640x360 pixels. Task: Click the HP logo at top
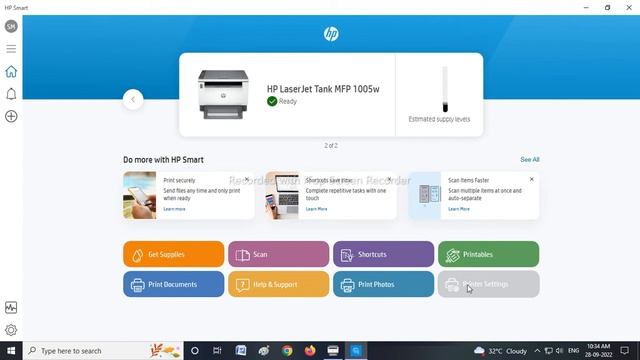click(331, 34)
